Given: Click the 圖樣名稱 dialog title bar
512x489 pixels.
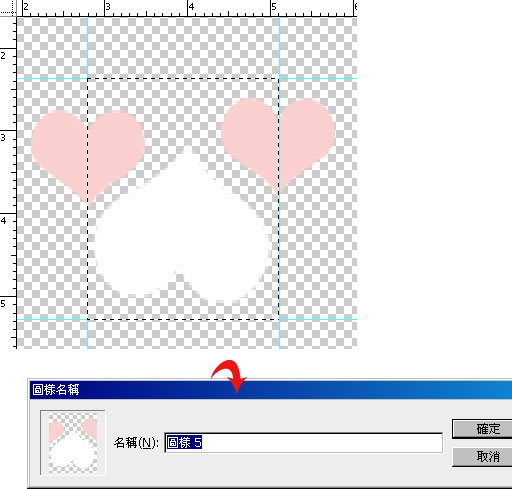Looking at the screenshot, I should click(x=271, y=389).
